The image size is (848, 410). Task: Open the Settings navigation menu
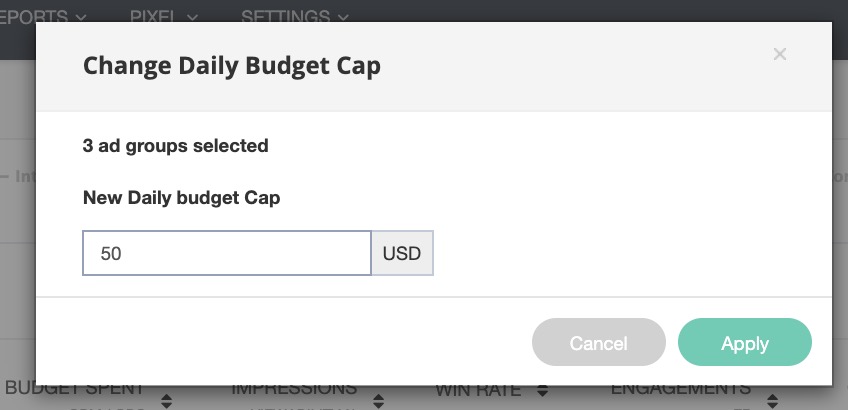click(285, 17)
